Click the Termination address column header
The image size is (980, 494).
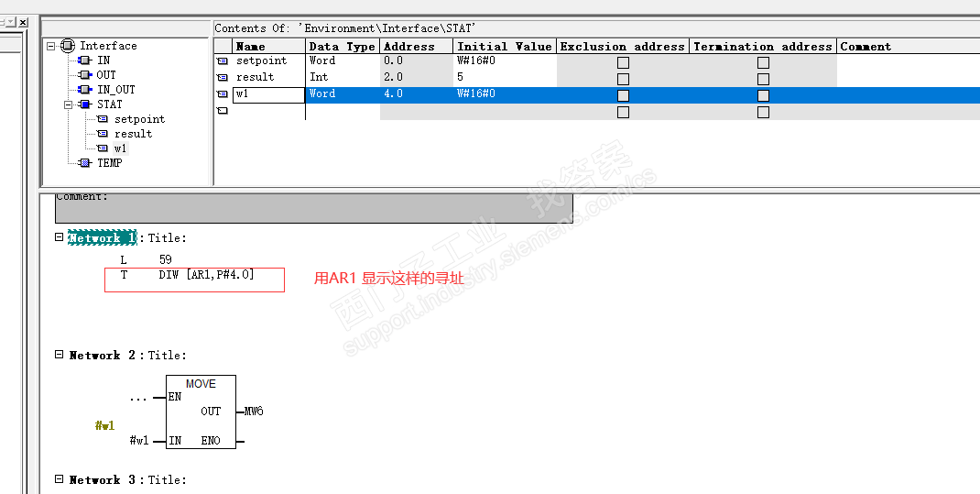(763, 46)
